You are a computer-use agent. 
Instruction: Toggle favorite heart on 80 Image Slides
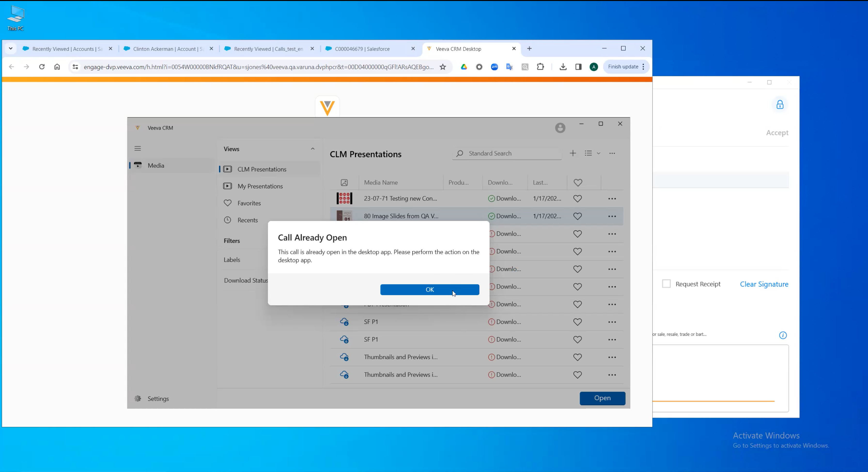pyautogui.click(x=577, y=216)
